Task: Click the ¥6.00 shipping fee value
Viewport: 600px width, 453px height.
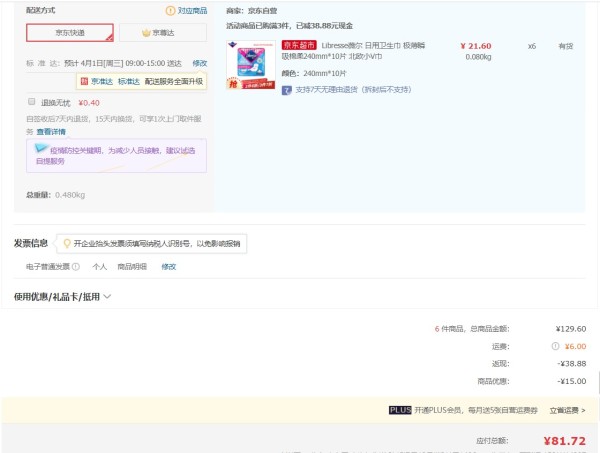Action: pyautogui.click(x=575, y=346)
